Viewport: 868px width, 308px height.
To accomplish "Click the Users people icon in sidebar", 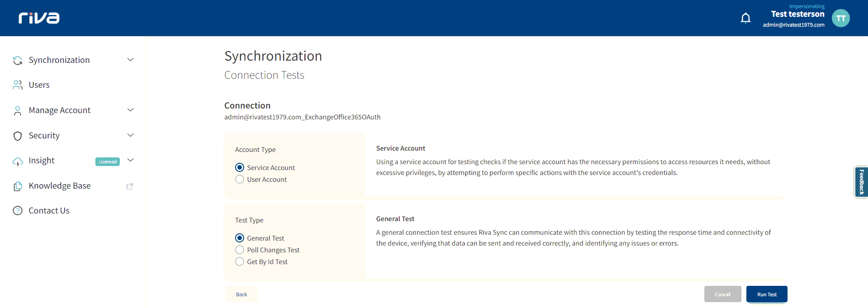I will [x=18, y=85].
